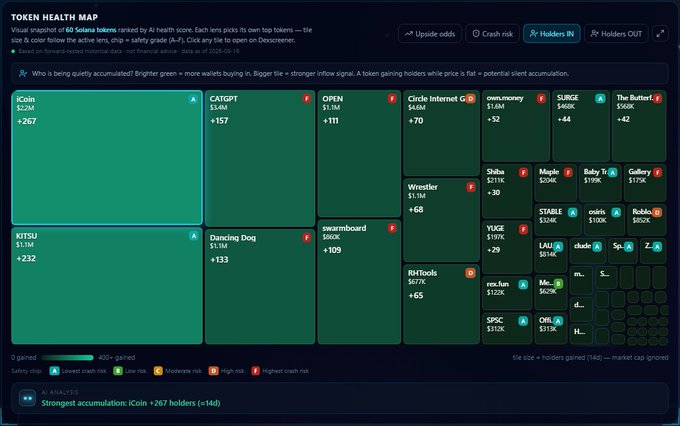Open the clude tile
The image size is (680, 426).
click(588, 251)
